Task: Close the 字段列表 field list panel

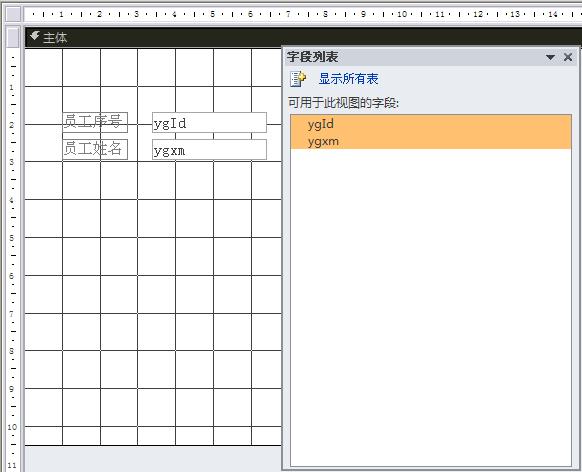Action: coord(568,57)
